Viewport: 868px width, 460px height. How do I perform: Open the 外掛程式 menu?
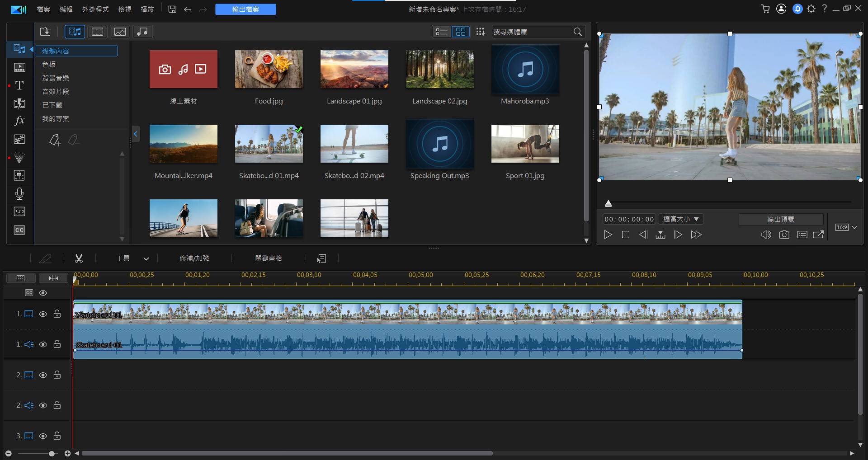pyautogui.click(x=95, y=9)
